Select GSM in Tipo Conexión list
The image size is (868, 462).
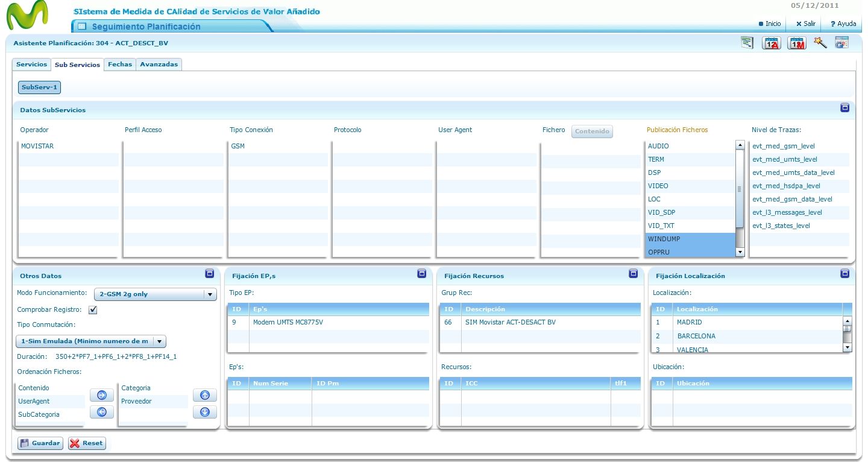[x=278, y=146]
